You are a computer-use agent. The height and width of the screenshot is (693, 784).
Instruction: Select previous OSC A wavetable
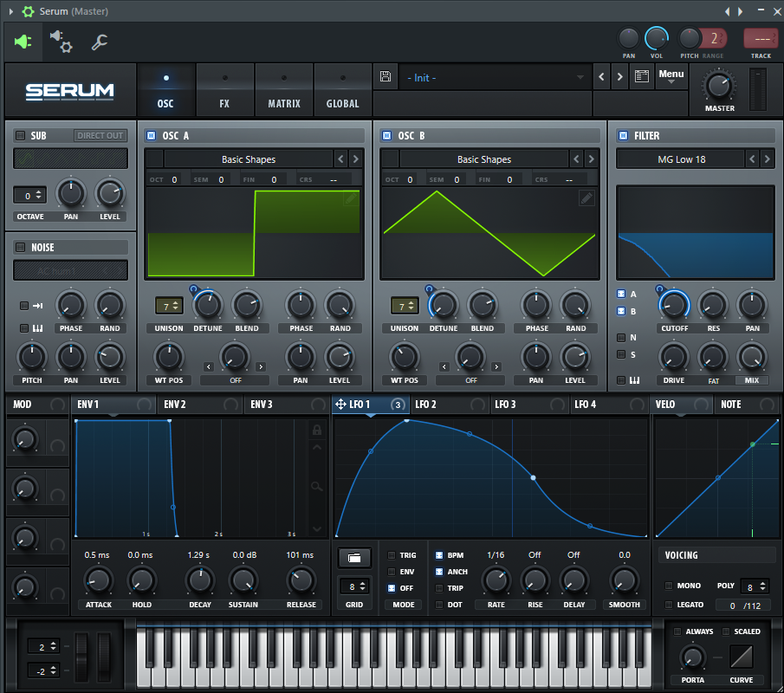click(341, 159)
